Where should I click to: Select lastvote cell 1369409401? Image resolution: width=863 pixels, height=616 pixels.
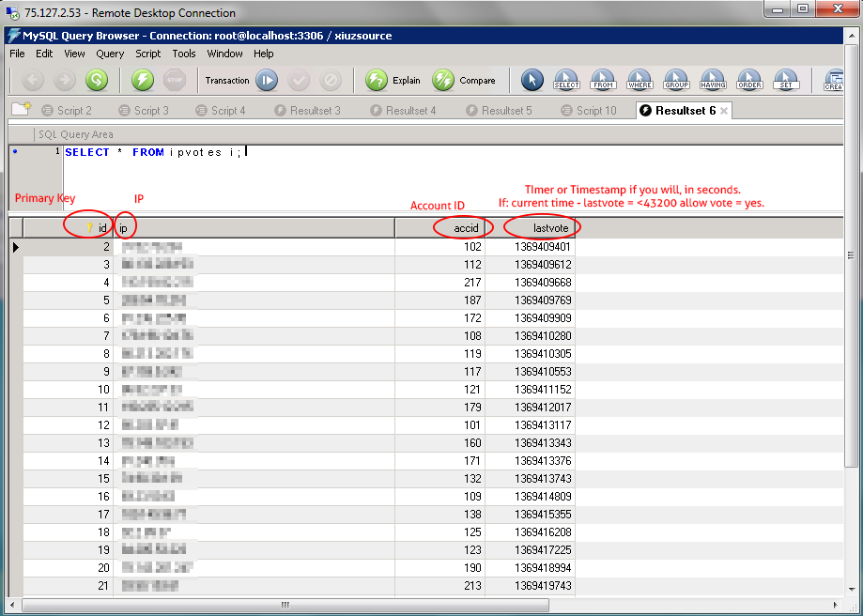(530, 247)
